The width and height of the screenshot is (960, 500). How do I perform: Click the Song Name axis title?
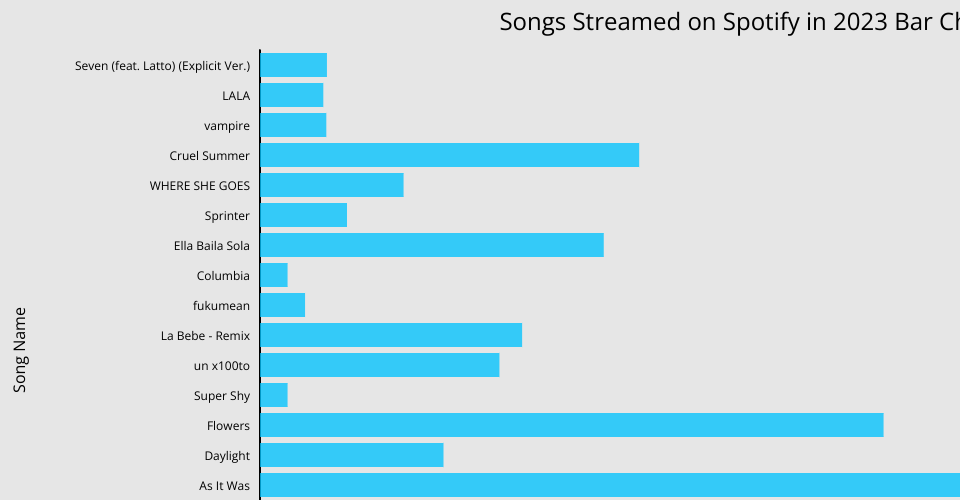[20, 349]
